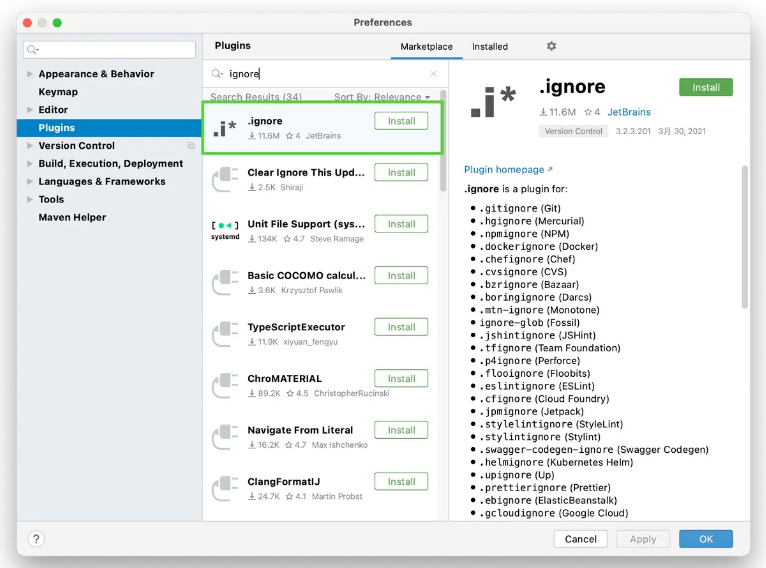This screenshot has height=568, width=766.
Task: Select the Plugins settings entry
Action: coord(109,127)
